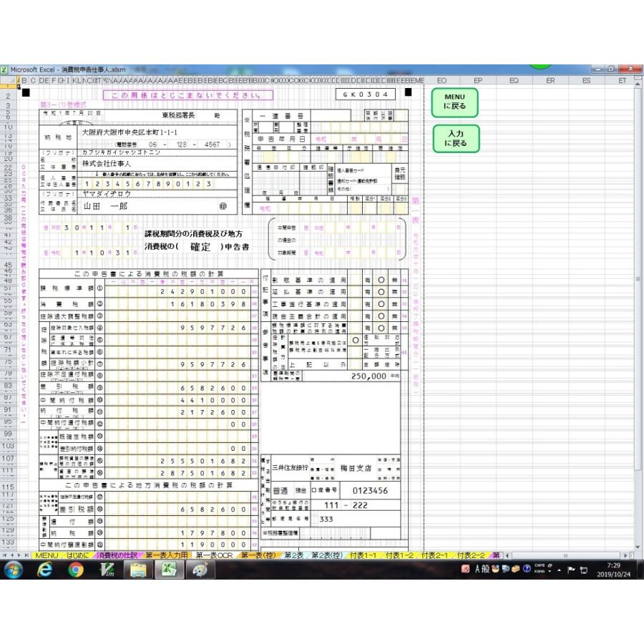
Task: Open the Windows Start menu orb
Action: (x=14, y=570)
